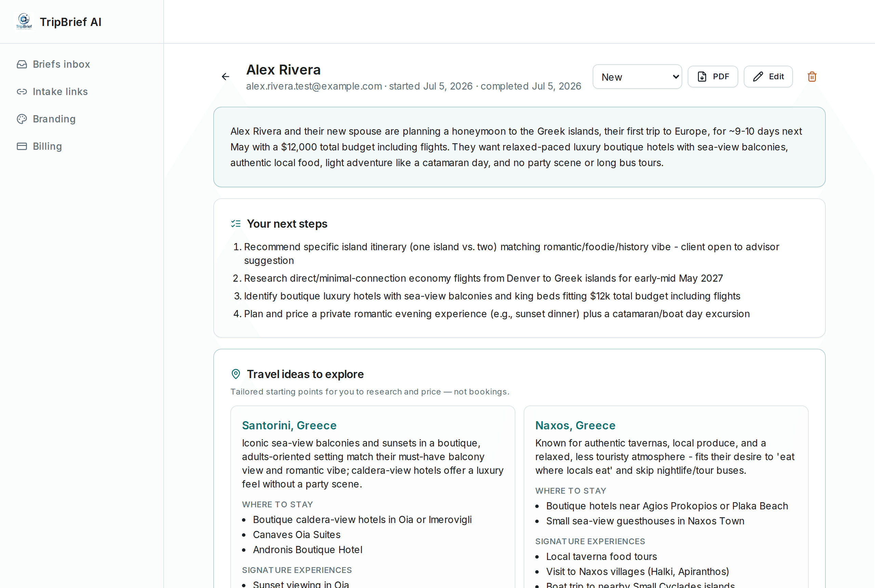Click the map pin icon beside Travel ideas
The width and height of the screenshot is (875, 588).
click(236, 374)
